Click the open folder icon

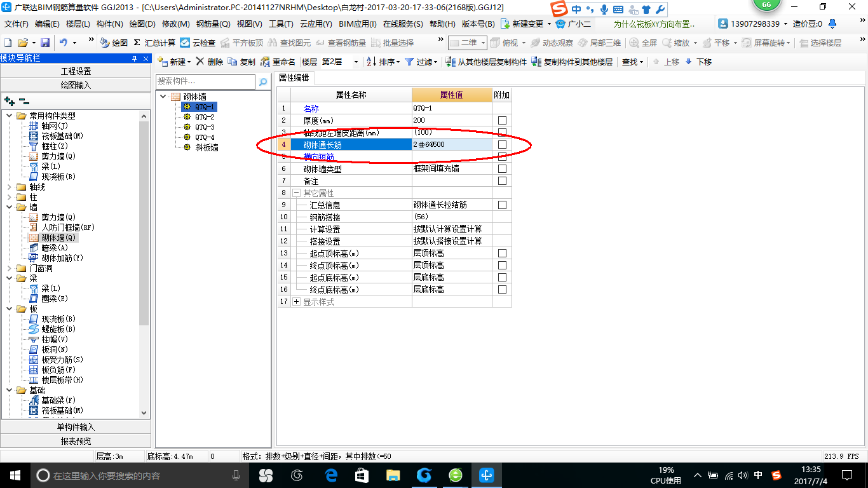[23, 43]
